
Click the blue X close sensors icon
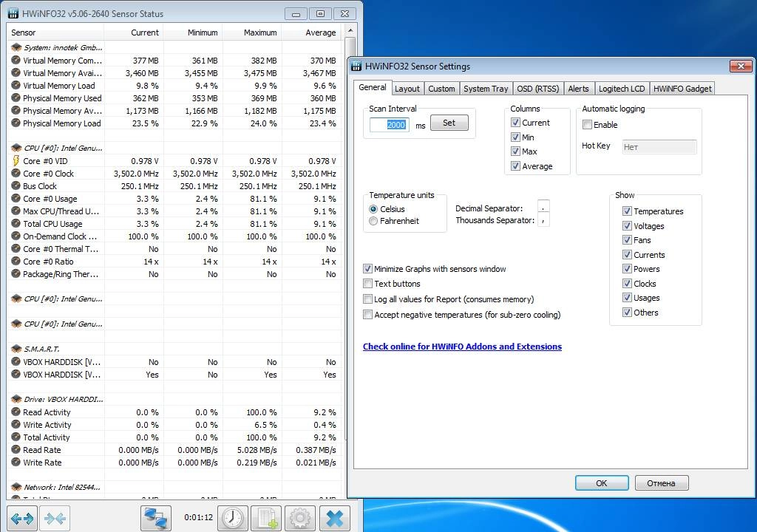[335, 519]
